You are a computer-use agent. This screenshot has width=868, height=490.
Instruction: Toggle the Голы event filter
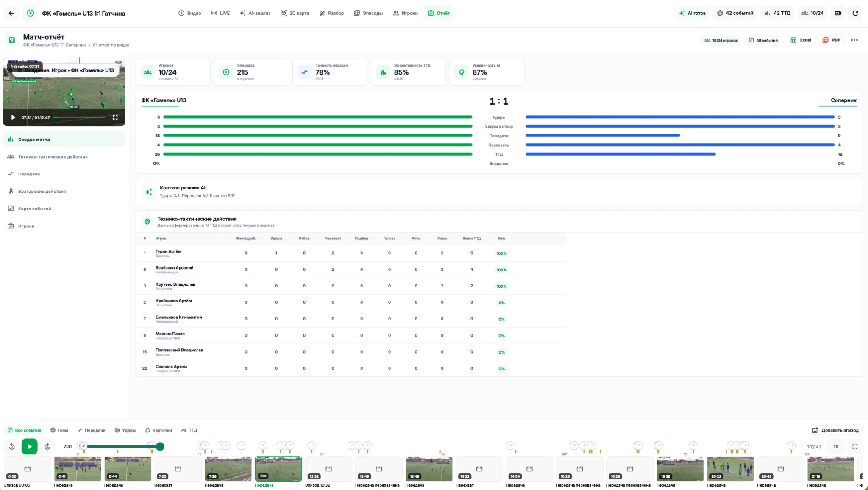pos(59,430)
